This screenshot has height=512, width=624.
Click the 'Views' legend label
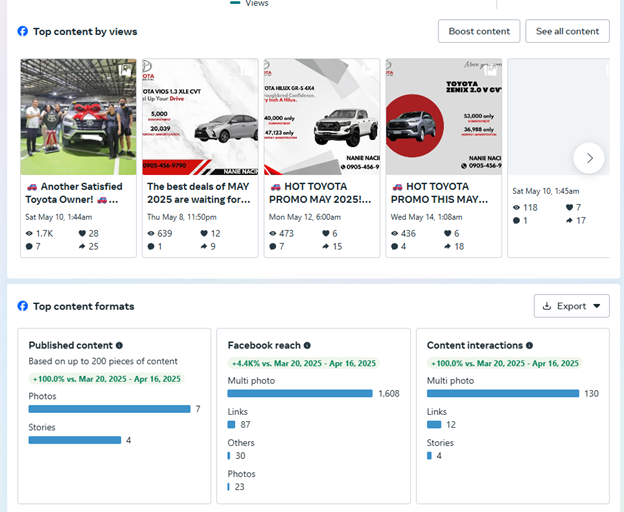click(x=257, y=3)
